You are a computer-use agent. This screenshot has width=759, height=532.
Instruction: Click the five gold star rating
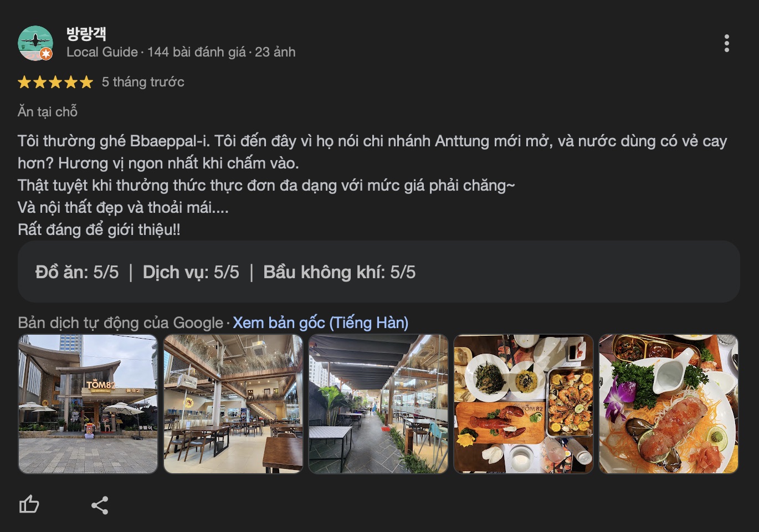click(55, 82)
